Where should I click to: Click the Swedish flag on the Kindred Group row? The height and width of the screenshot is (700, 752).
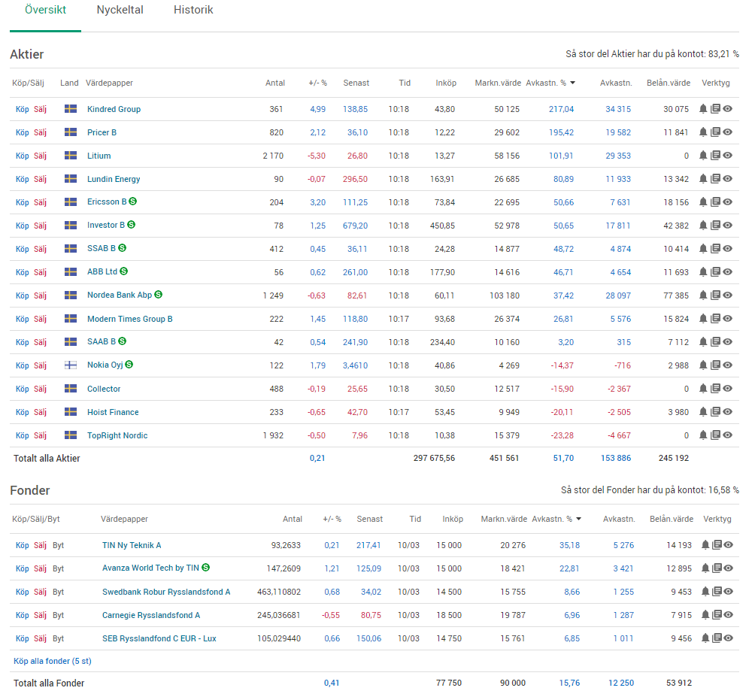[x=71, y=109]
